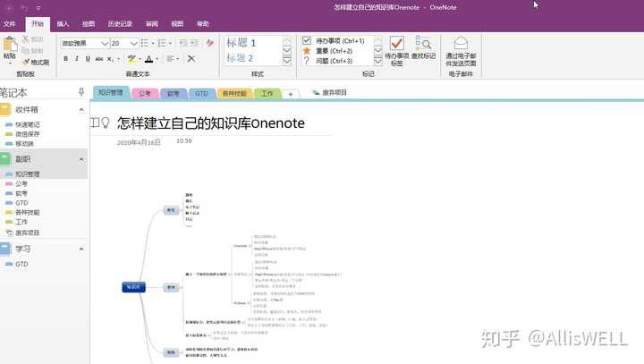Click the page title text field
Screen dimensions: 644x364
[211, 123]
